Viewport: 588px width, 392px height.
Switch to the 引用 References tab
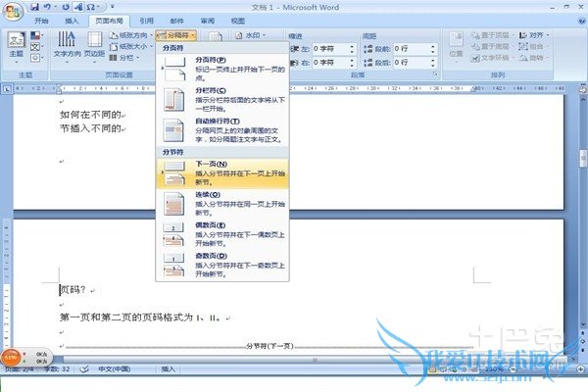pos(147,21)
